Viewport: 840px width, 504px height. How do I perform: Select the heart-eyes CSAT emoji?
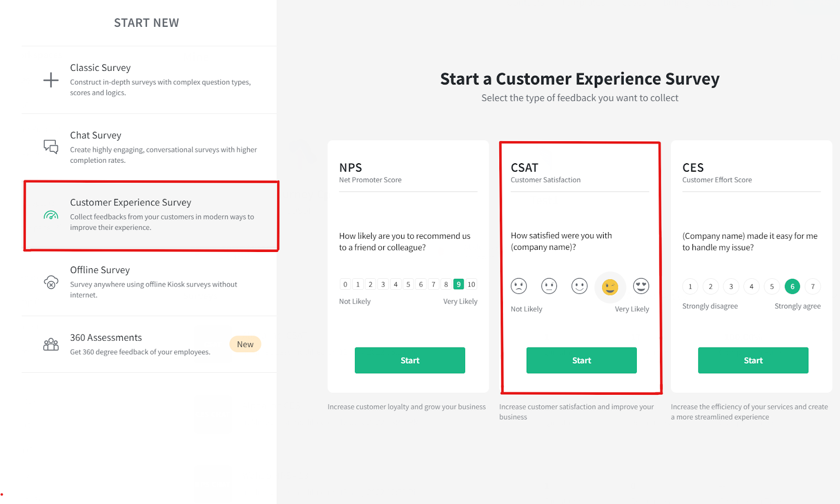(x=641, y=286)
